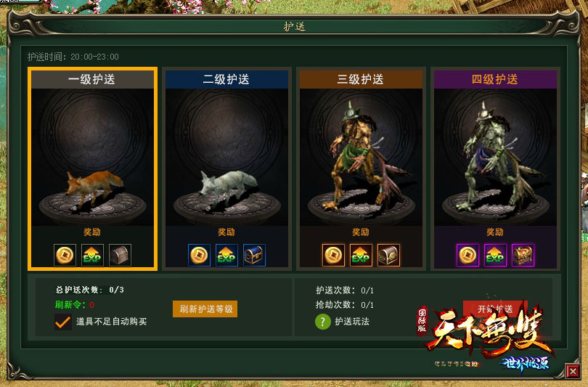Image resolution: width=588 pixels, height=387 pixels.
Task: Close the 护送 panel with red X
Action: tap(573, 371)
